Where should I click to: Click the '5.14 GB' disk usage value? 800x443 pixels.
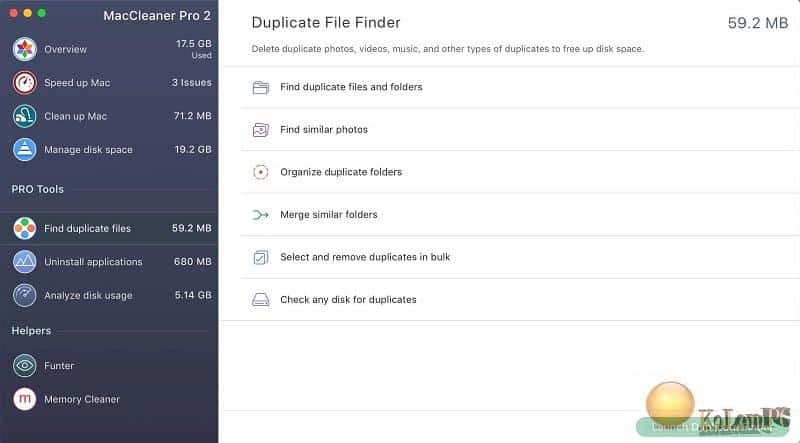193,295
